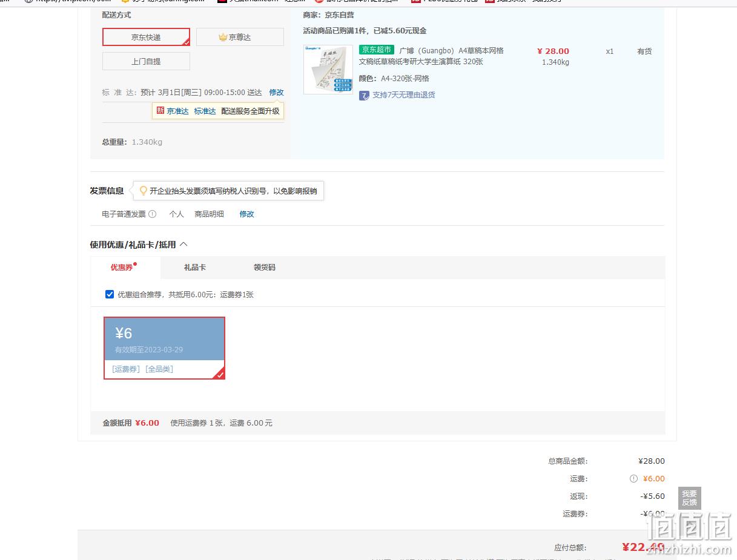The width and height of the screenshot is (737, 560).
Task: Click the crown icon on 京尊达
Action: click(x=223, y=37)
